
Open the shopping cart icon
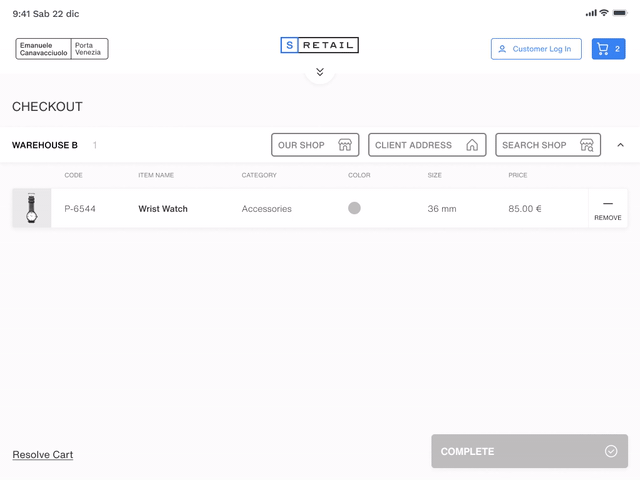(x=603, y=49)
